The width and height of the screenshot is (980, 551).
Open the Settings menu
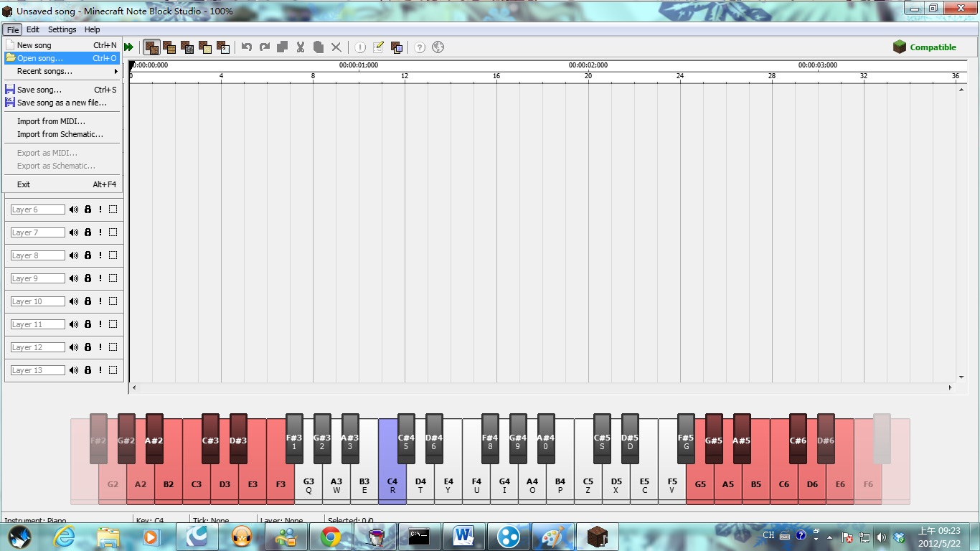point(62,29)
